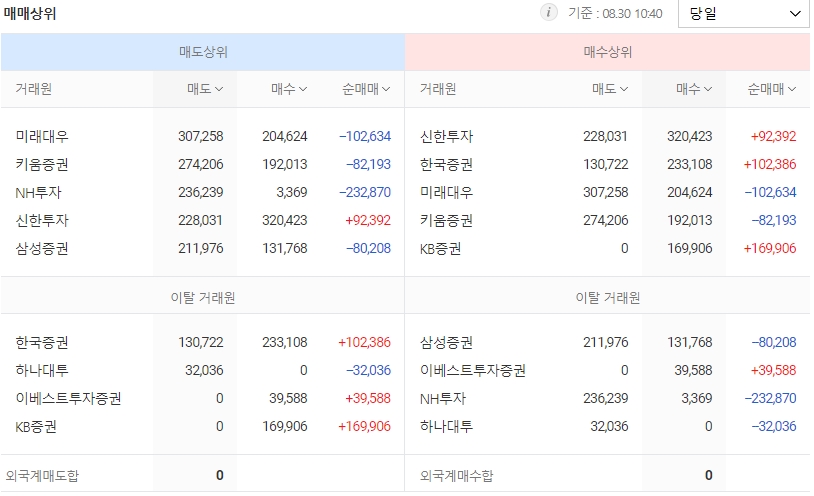Click the 외국계매도합 value 0

point(220,475)
